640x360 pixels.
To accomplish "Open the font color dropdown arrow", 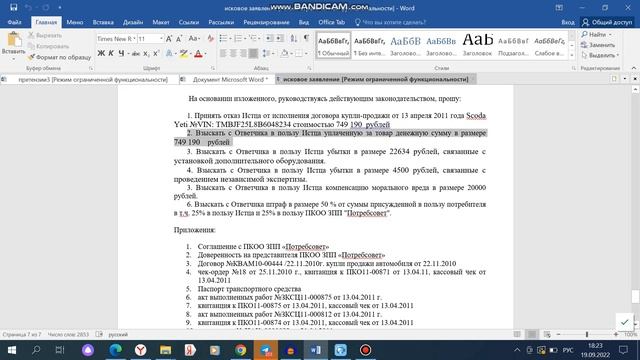I will coord(205,53).
